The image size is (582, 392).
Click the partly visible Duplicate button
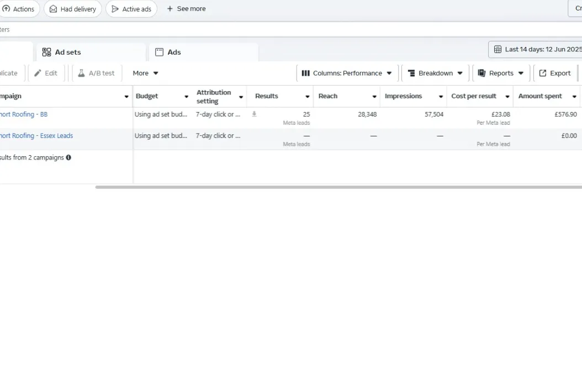pos(12,73)
